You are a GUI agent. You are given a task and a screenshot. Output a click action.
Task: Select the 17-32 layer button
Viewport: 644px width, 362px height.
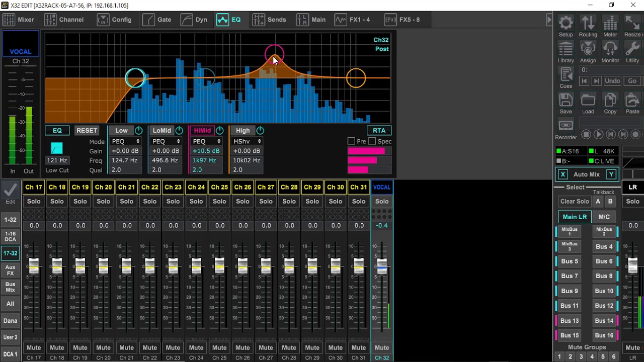click(10, 253)
